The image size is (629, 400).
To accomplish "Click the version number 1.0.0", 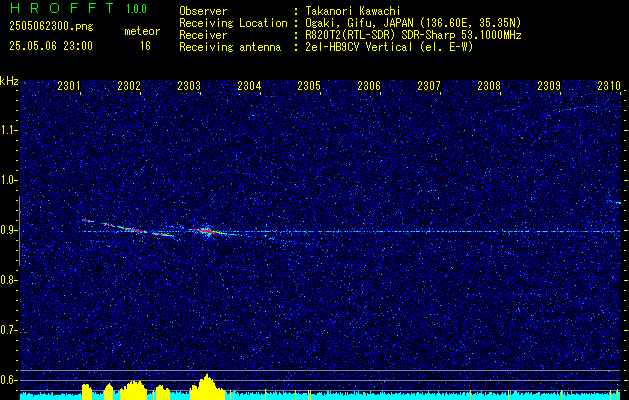I will pos(136,9).
